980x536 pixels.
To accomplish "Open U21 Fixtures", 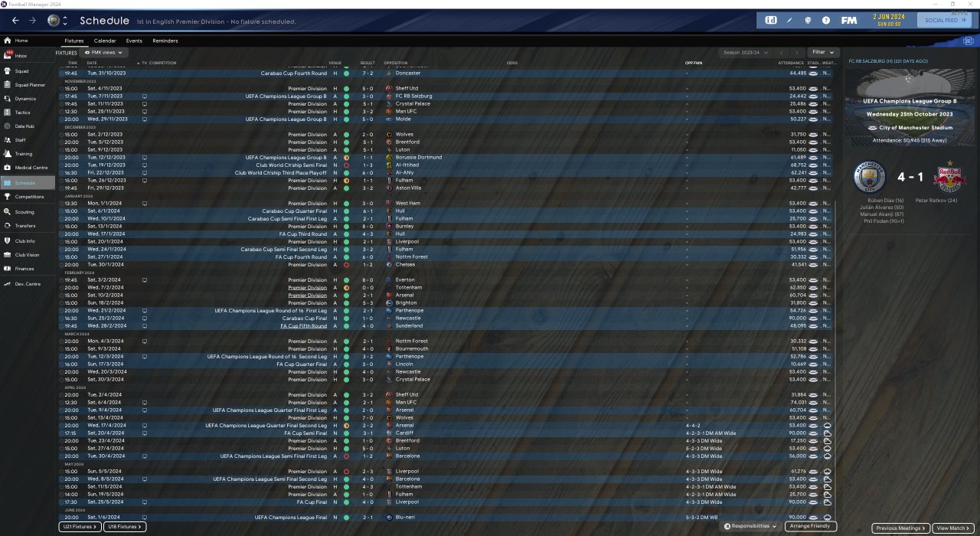I will 80,527.
